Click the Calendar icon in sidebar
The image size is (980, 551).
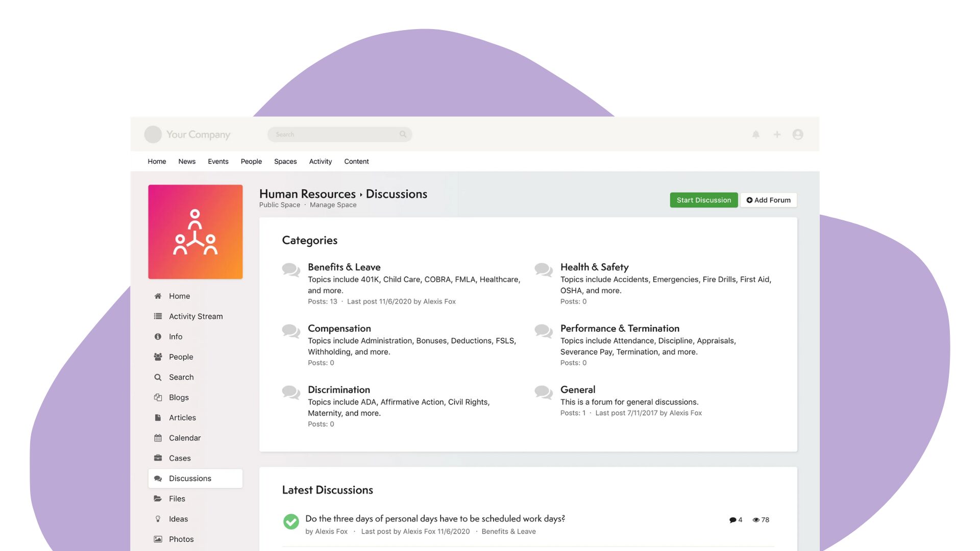[158, 438]
